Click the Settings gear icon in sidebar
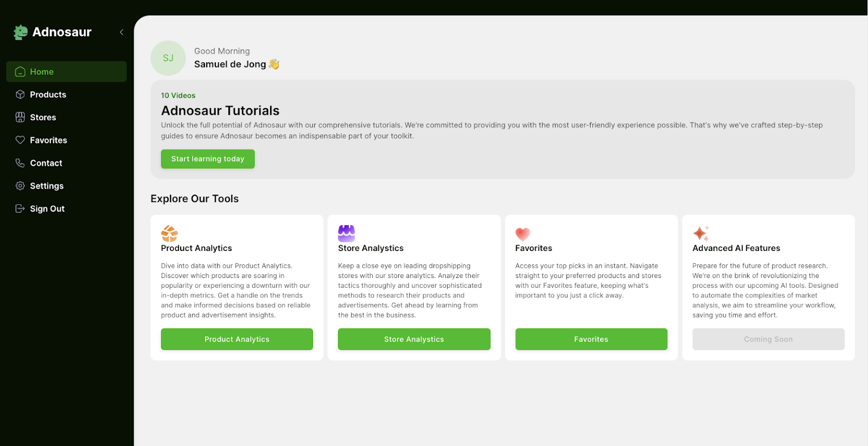 [x=20, y=185]
